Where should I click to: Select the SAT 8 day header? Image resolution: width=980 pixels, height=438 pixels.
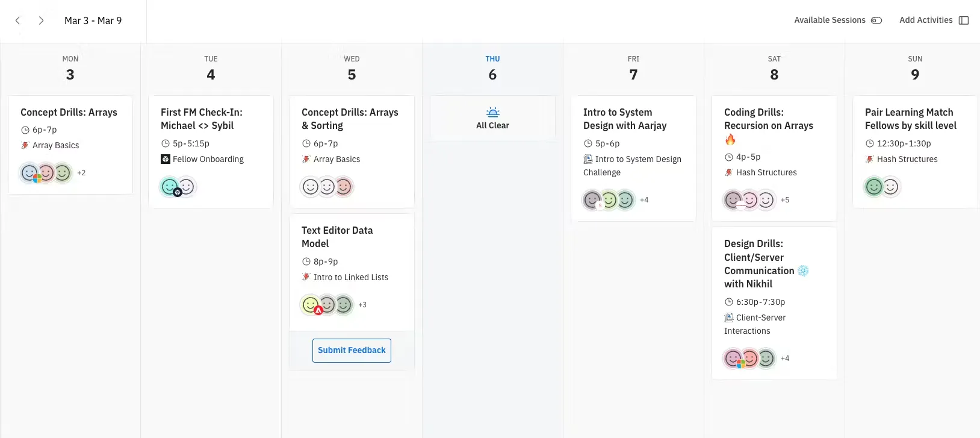coord(774,68)
